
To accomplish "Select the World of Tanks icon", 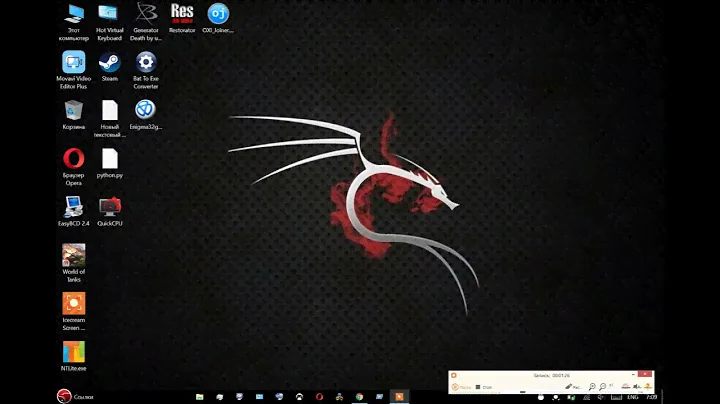I will (x=74, y=255).
